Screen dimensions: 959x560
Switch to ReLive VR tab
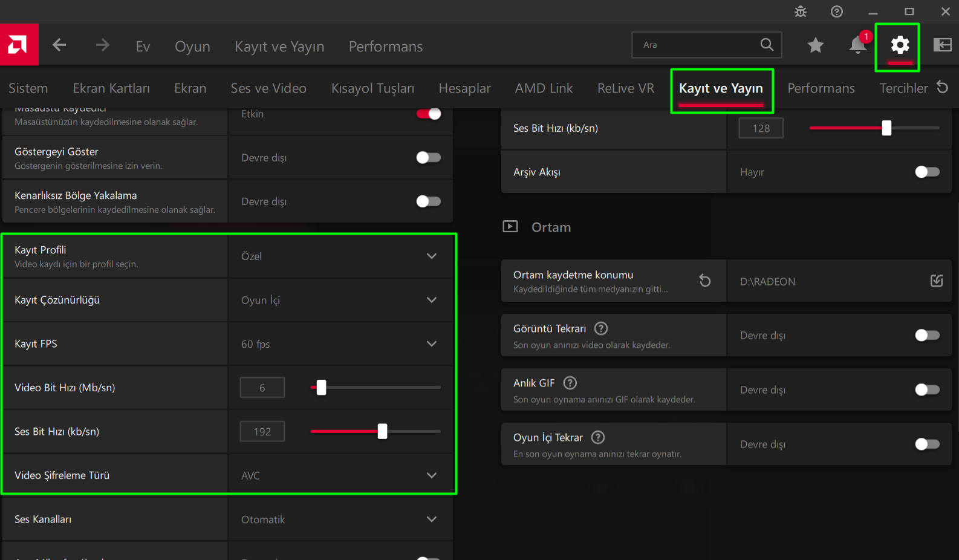pos(626,88)
